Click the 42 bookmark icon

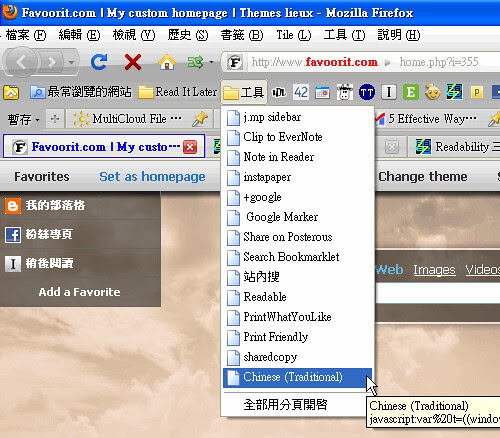coord(301,92)
